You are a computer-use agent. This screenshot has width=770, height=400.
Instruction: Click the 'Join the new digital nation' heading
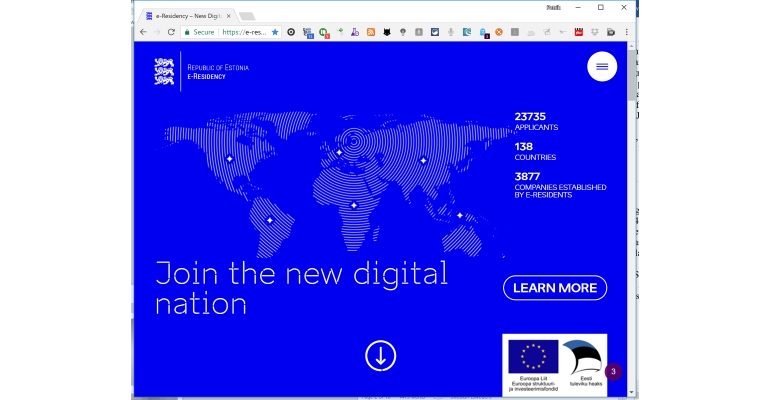[x=302, y=288]
